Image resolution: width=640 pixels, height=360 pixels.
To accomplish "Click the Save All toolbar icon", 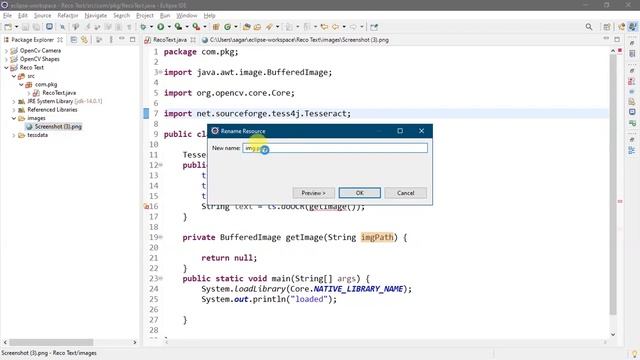I will tap(36, 27).
